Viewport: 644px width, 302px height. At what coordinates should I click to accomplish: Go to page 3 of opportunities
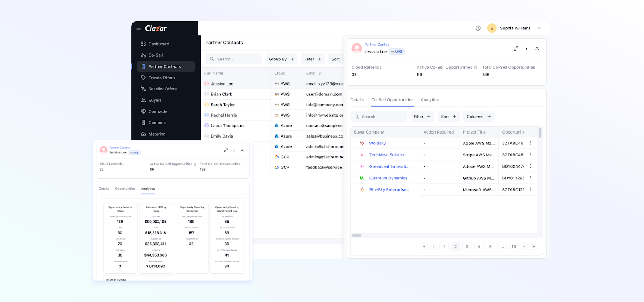(x=467, y=247)
